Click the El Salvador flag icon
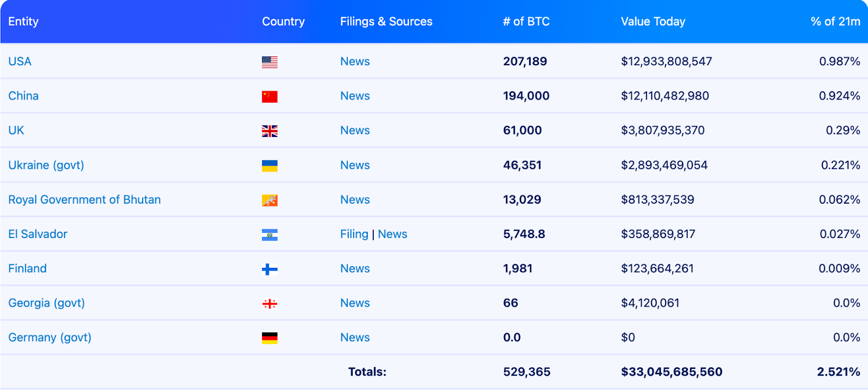Image resolution: width=868 pixels, height=390 pixels. 270,235
